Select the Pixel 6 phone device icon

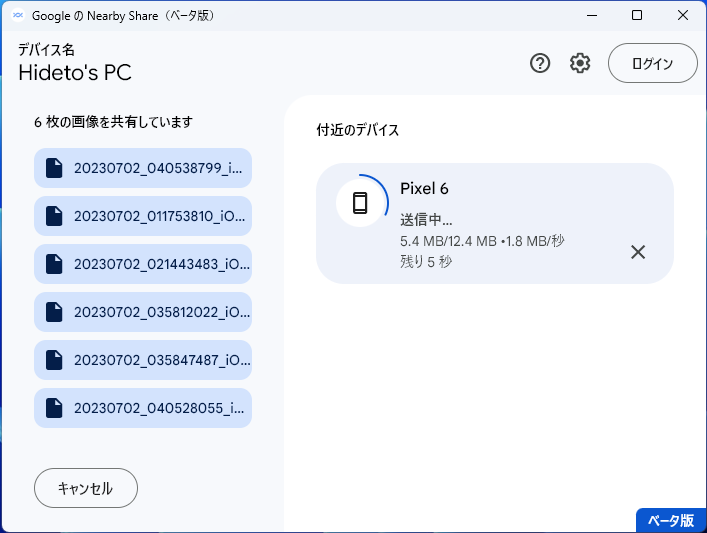click(360, 203)
